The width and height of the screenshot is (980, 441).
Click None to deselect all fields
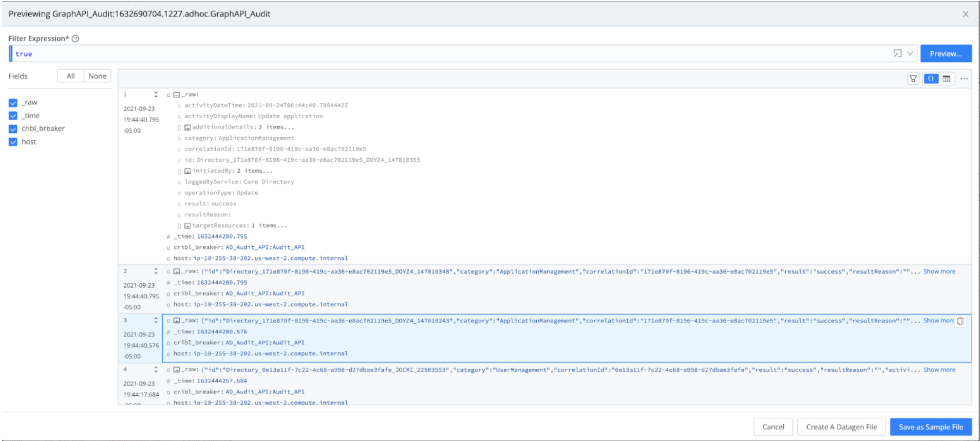[97, 76]
